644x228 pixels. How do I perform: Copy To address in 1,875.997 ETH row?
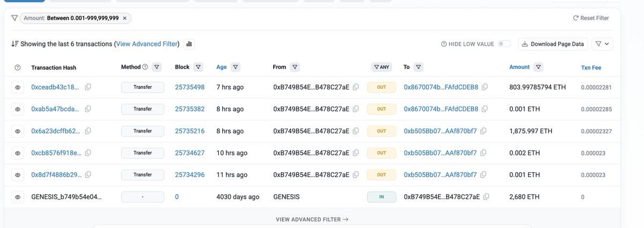(484, 131)
